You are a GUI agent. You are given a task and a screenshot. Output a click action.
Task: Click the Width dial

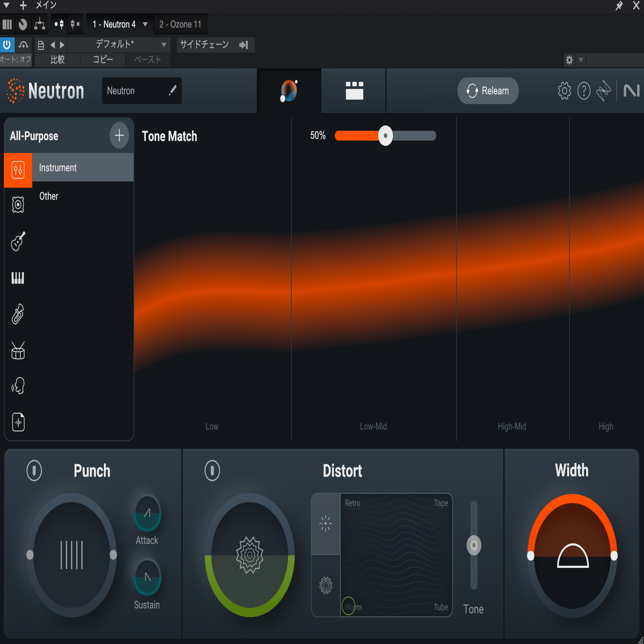572,555
